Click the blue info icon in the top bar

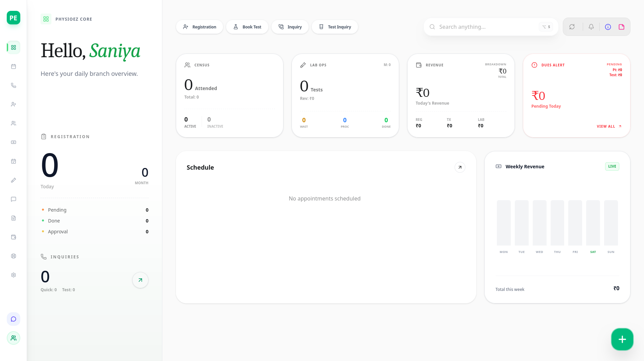pyautogui.click(x=608, y=27)
